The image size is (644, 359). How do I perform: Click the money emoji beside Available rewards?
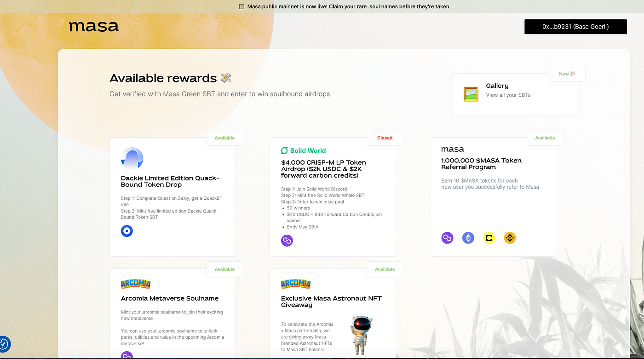(226, 78)
